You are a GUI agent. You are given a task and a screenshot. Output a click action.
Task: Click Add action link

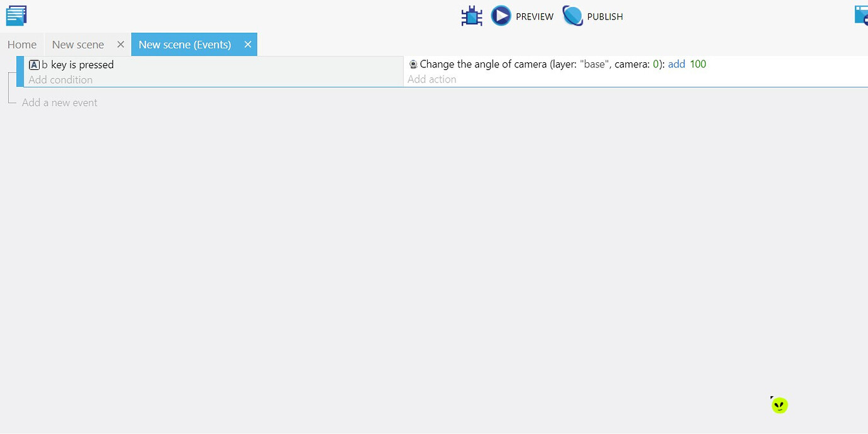(432, 79)
